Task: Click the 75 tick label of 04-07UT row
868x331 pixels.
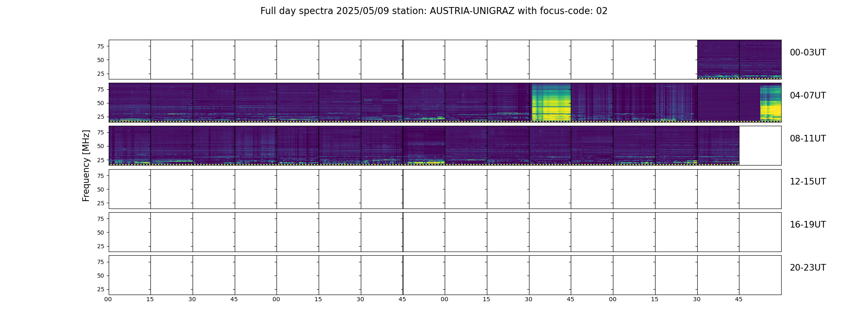Action: pos(100,89)
